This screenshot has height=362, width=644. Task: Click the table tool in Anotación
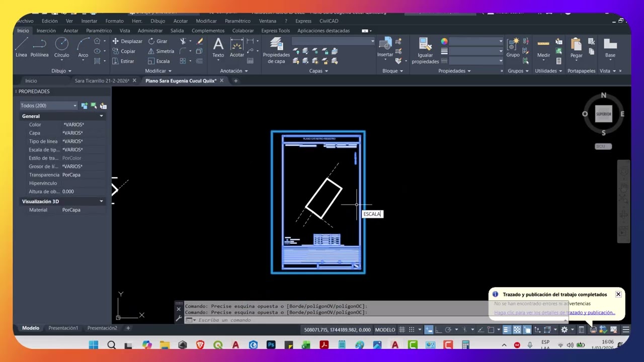click(250, 61)
